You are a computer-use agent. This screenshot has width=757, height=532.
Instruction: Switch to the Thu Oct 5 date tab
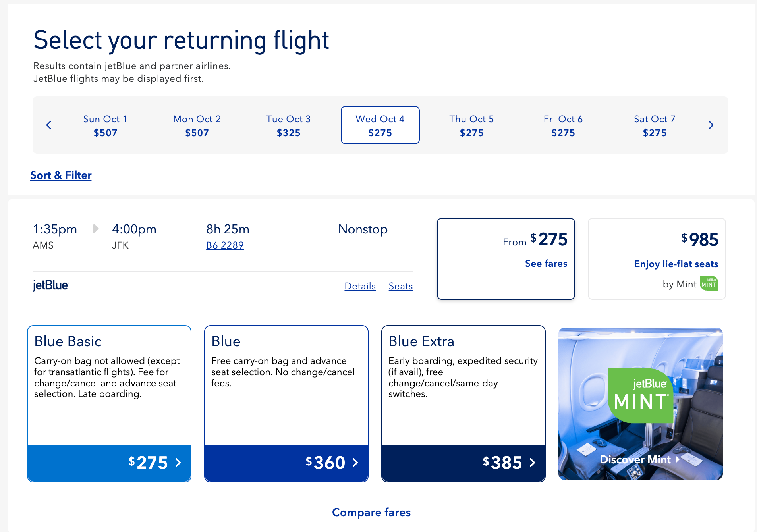tap(471, 125)
